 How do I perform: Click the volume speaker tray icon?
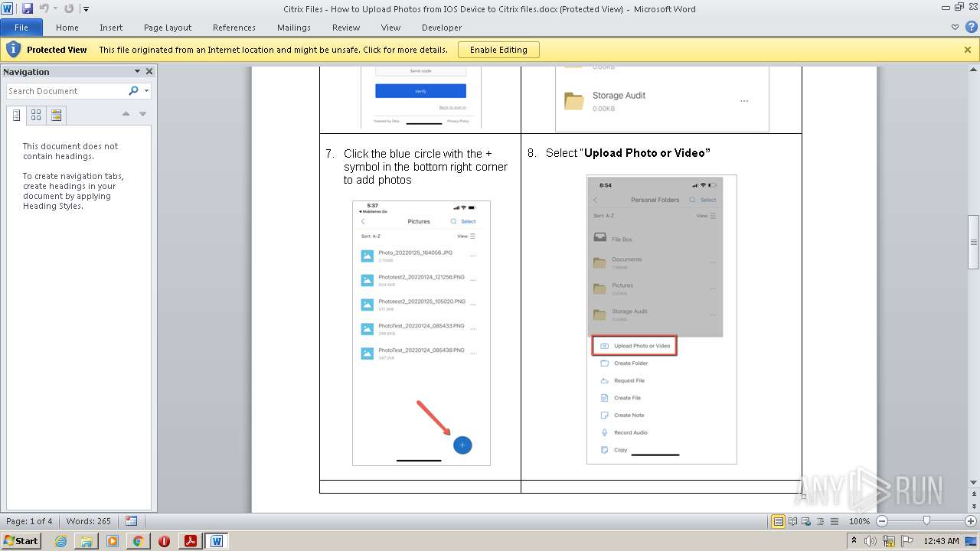[871, 541]
